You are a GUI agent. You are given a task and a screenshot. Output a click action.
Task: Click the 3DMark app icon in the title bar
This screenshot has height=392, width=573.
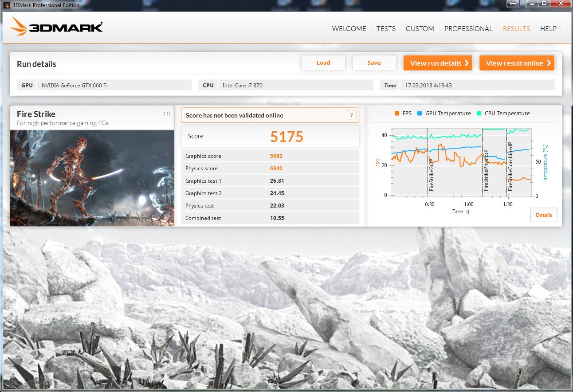(x=6, y=5)
